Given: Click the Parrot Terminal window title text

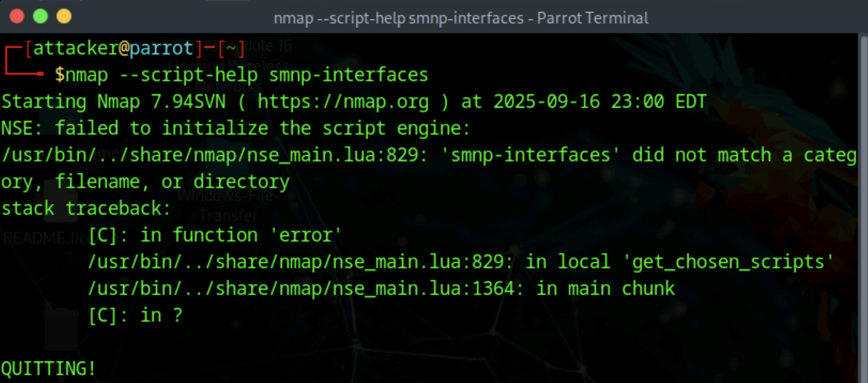Looking at the screenshot, I should coord(461,18).
